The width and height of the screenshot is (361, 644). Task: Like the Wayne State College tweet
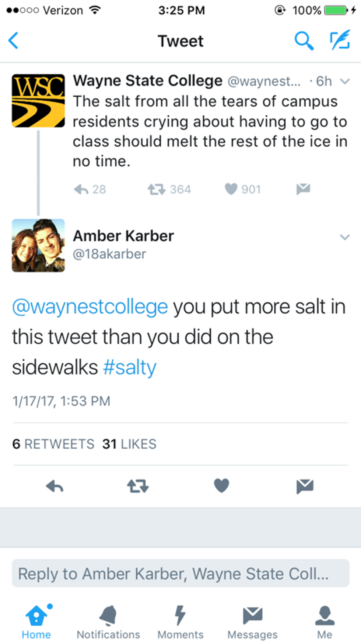click(231, 189)
